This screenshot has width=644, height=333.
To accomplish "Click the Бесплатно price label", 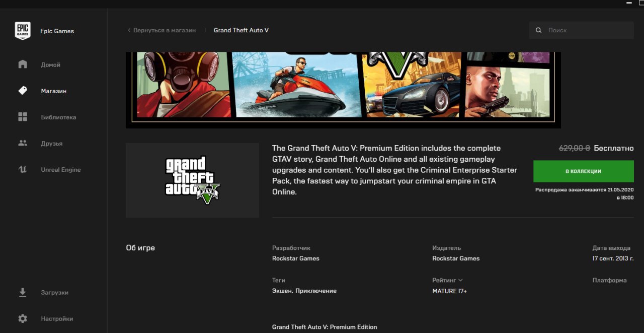I will (x=614, y=148).
